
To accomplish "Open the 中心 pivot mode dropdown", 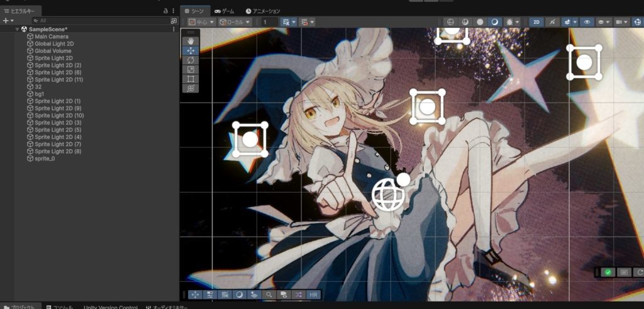I will point(201,22).
